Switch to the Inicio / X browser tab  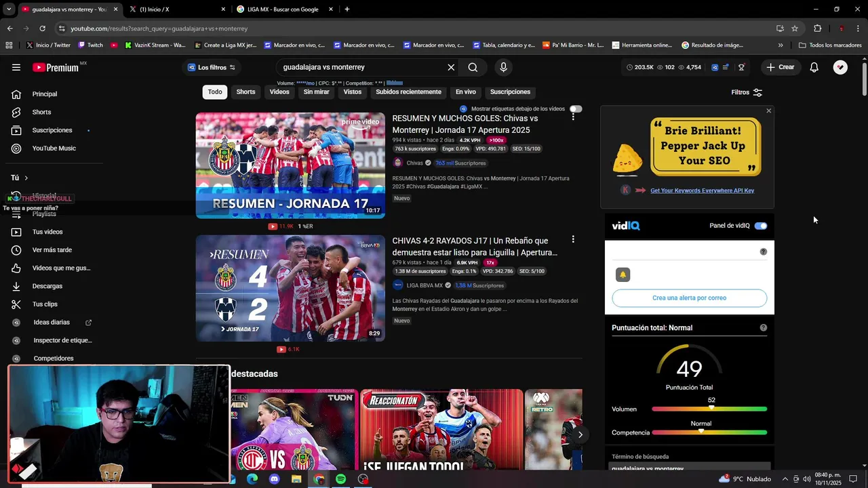pyautogui.click(x=176, y=9)
